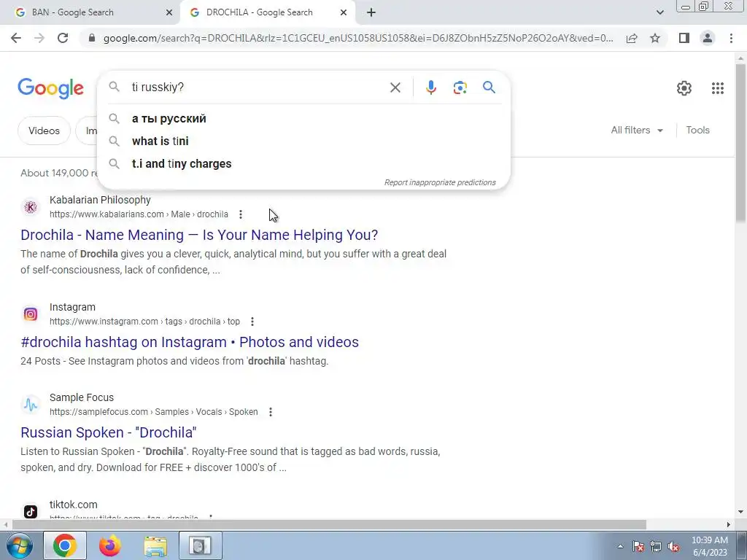The height and width of the screenshot is (560, 747).
Task: Open the Chrome side panel
Action: point(684,38)
